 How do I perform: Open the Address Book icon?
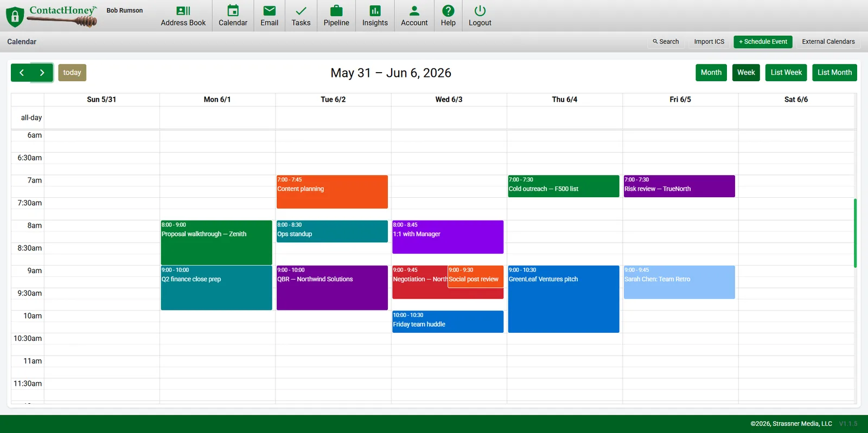tap(183, 11)
